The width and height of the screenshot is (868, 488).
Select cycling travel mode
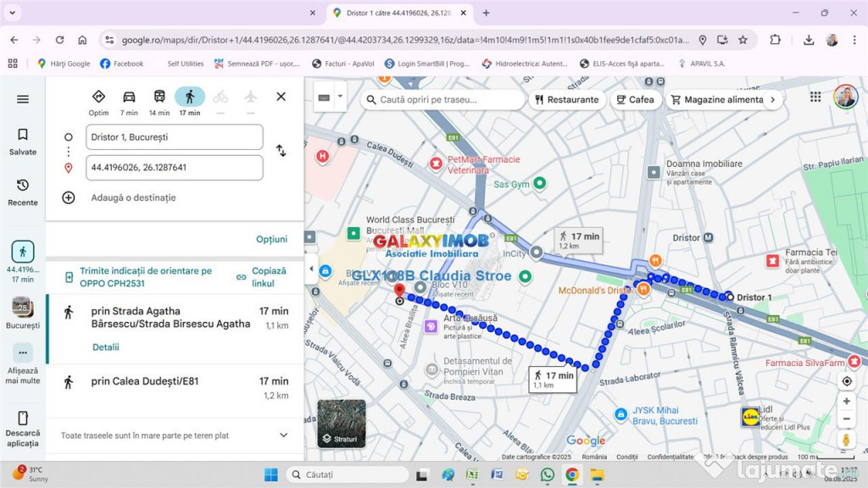[x=220, y=102]
